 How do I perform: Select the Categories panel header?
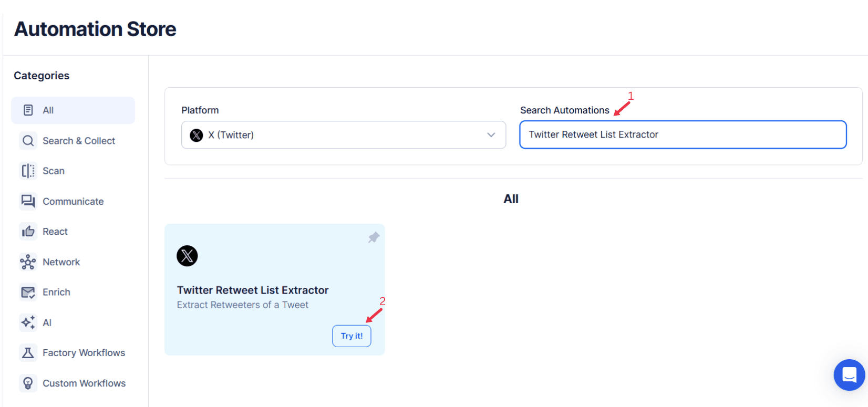pos(42,76)
